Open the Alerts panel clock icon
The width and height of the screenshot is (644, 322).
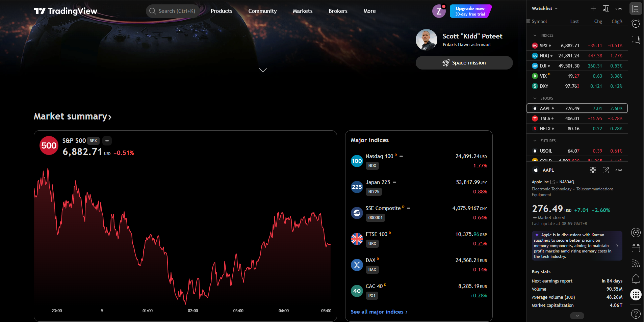tap(636, 24)
